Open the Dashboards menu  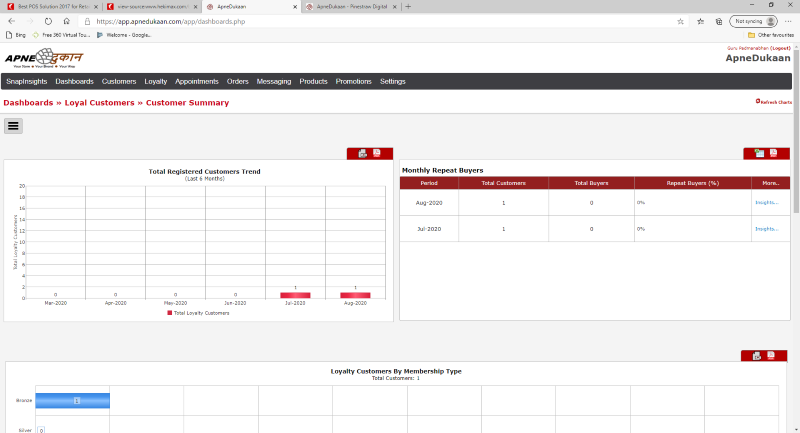coord(74,81)
